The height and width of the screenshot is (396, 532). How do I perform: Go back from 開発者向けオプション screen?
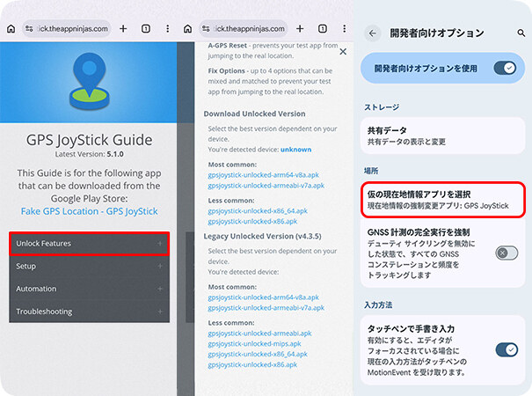(x=373, y=33)
